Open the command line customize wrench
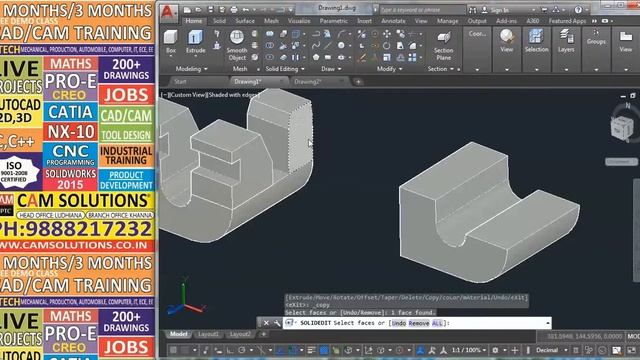Viewport: 640px width, 360px height. tap(277, 323)
